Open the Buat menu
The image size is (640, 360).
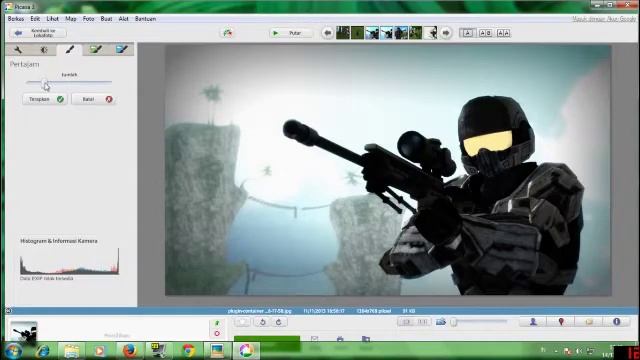[107, 19]
